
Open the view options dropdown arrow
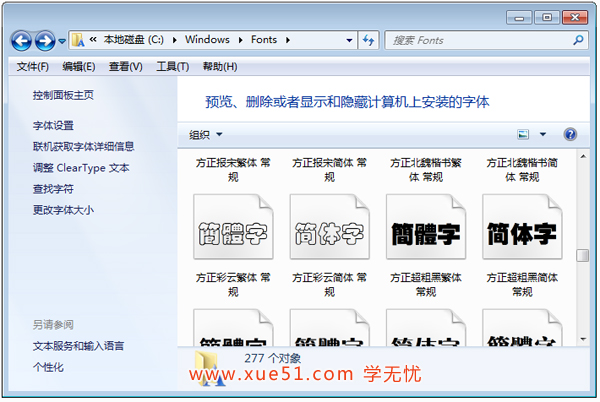click(543, 134)
